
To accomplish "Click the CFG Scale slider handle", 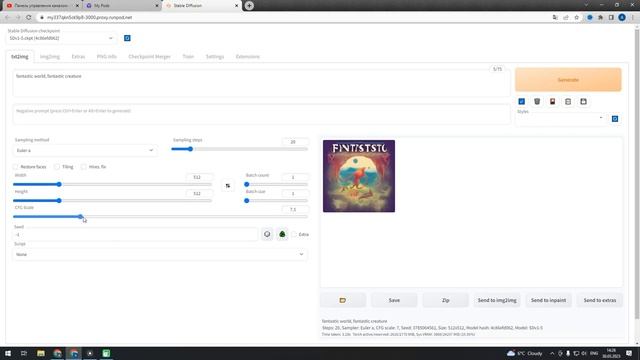I will [80, 217].
